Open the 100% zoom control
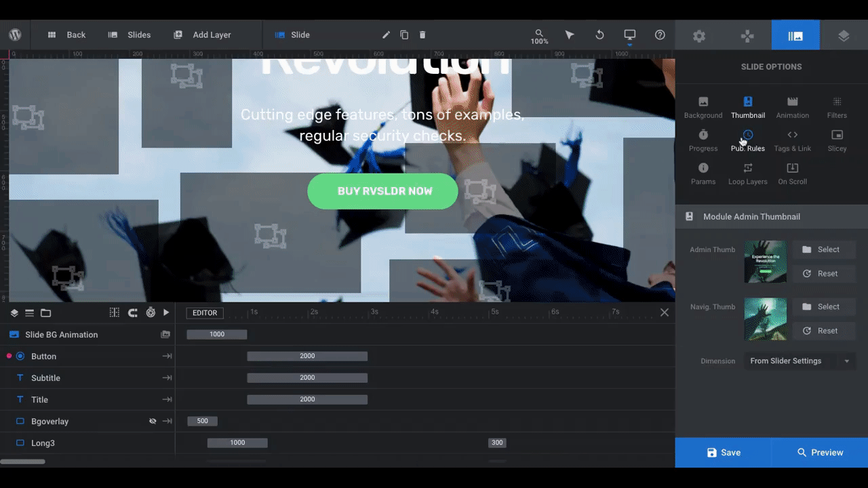The height and width of the screenshot is (488, 868). (539, 37)
